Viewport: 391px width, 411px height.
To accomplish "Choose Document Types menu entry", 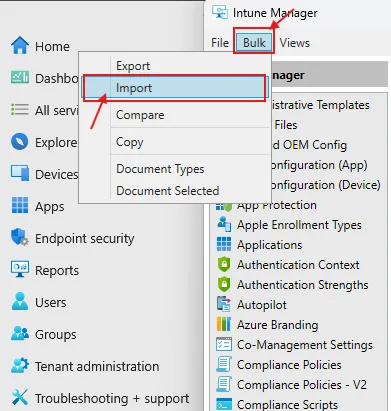I will (x=175, y=169).
